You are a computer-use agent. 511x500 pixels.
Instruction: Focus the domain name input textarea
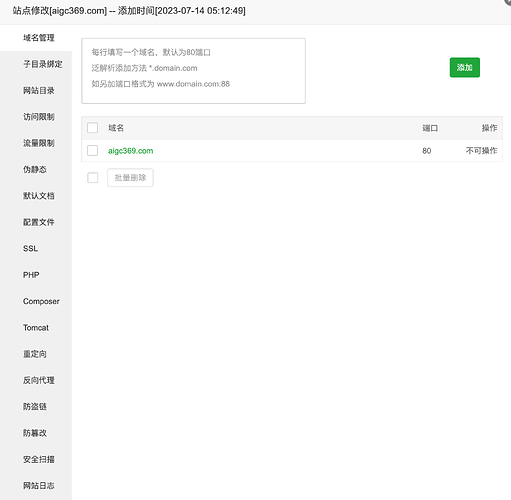[193, 71]
